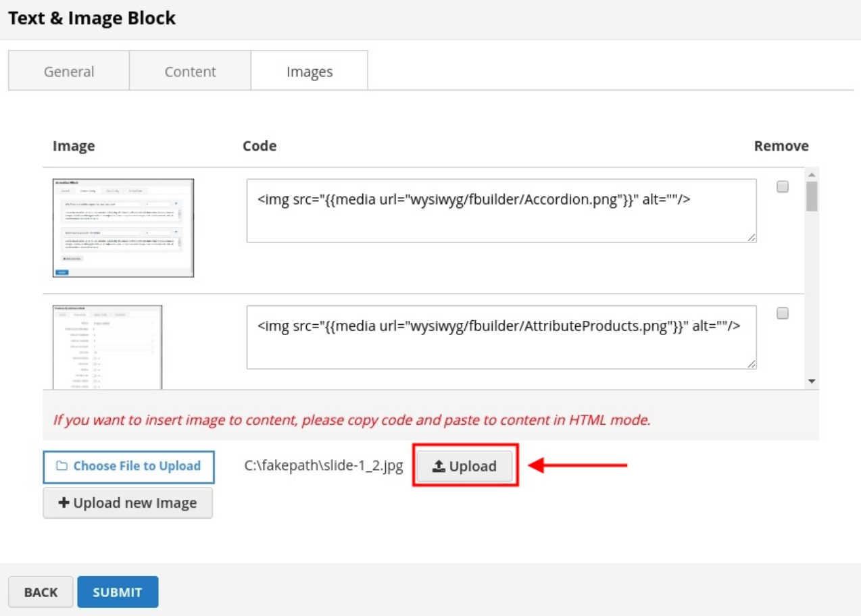Open the Accordion block thumbnail image

click(x=124, y=228)
